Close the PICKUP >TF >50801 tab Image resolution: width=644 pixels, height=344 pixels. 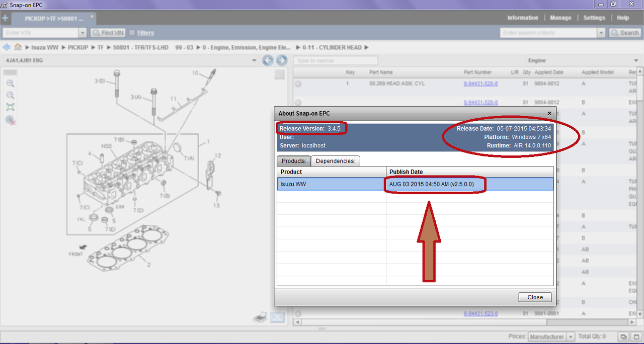coord(92,17)
